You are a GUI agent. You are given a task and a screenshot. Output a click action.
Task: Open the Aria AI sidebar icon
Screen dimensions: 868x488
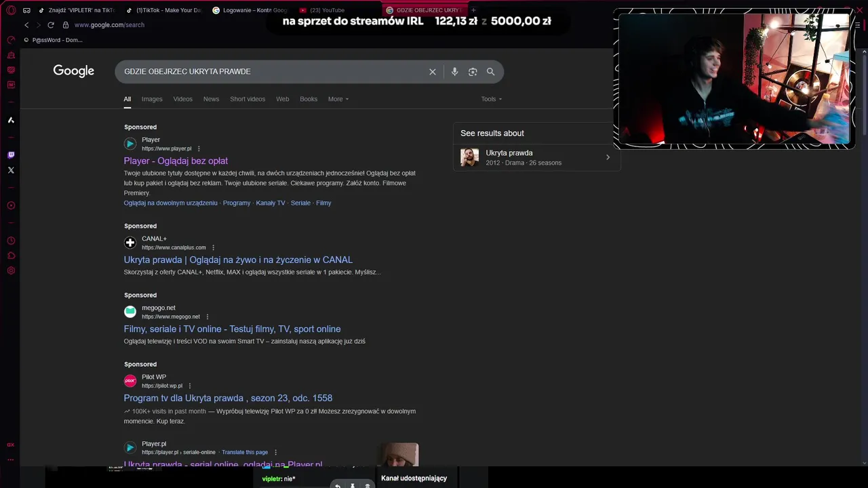tap(11, 120)
